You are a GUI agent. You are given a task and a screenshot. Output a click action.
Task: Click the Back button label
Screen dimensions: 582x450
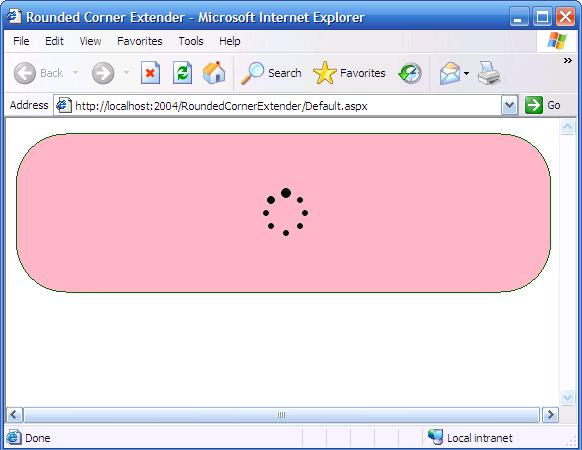52,73
